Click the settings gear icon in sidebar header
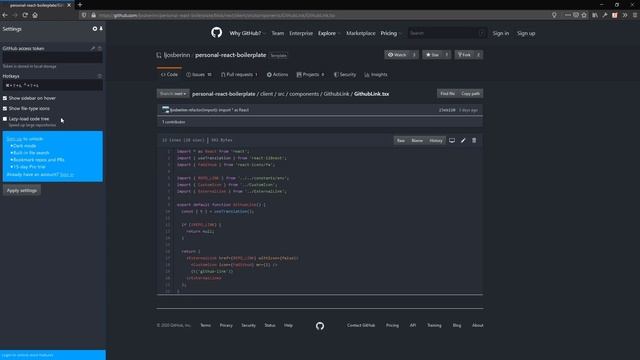 click(95, 29)
